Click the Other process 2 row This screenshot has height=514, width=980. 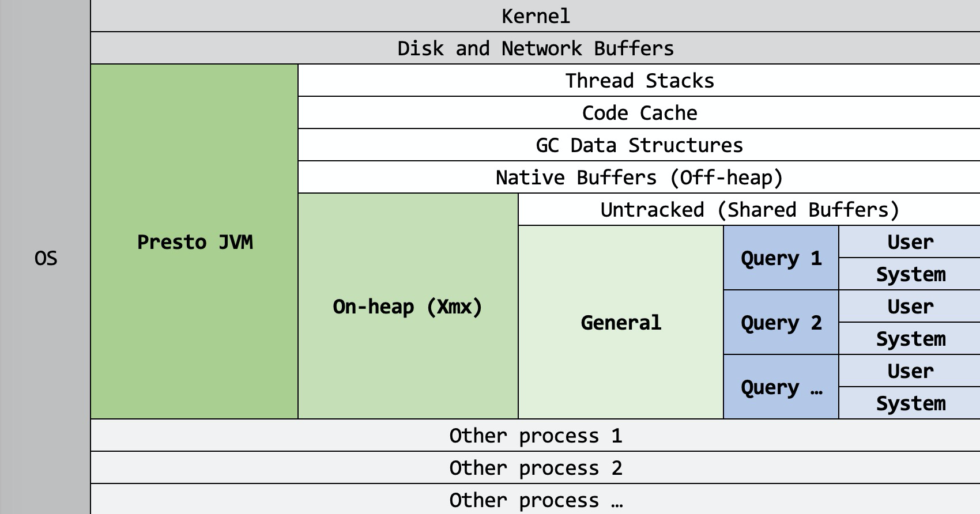coord(535,468)
